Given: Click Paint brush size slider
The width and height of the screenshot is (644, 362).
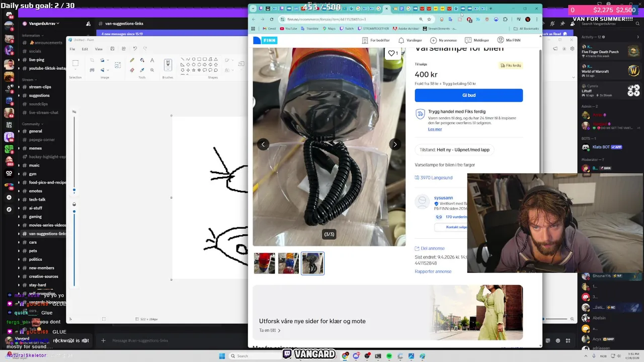Looking at the screenshot, I should coord(74,154).
